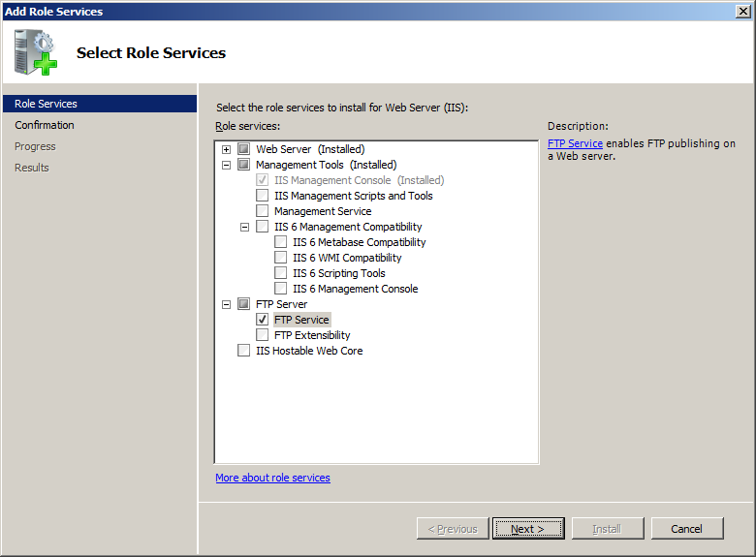Viewport: 756px width, 557px height.
Task: Check the Management Service option
Action: tap(263, 211)
